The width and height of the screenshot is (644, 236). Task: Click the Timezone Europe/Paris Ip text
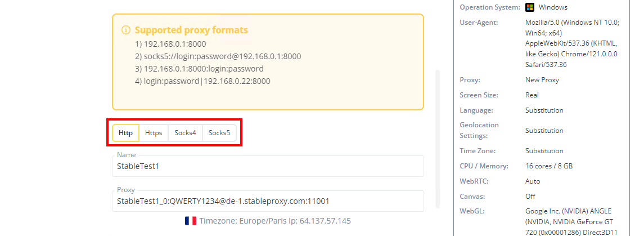click(275, 221)
